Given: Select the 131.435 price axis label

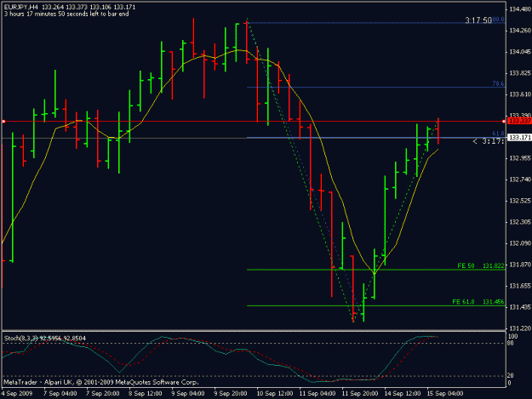Looking at the screenshot, I should coord(520,307).
